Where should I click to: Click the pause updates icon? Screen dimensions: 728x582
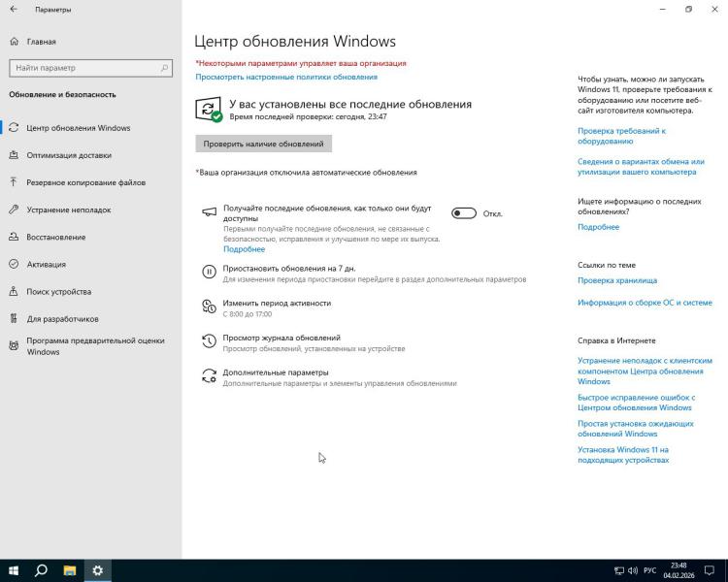(x=209, y=272)
